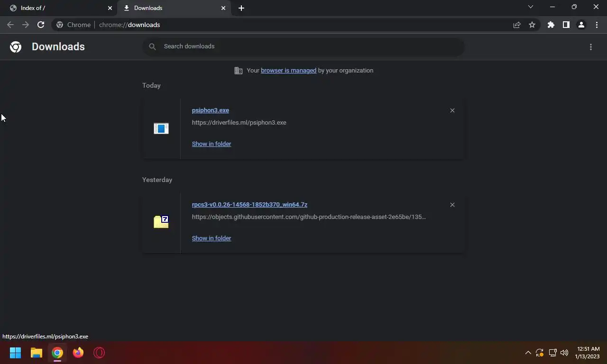This screenshot has height=364, width=607.
Task: Click the sync update tray icon
Action: [x=540, y=353]
